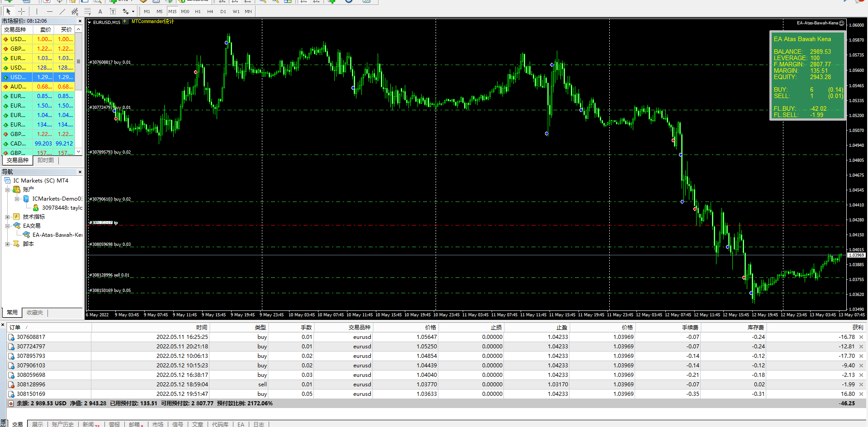Expand the 技术指标 tree node
This screenshot has height=427, width=868.
pyautogui.click(x=8, y=217)
